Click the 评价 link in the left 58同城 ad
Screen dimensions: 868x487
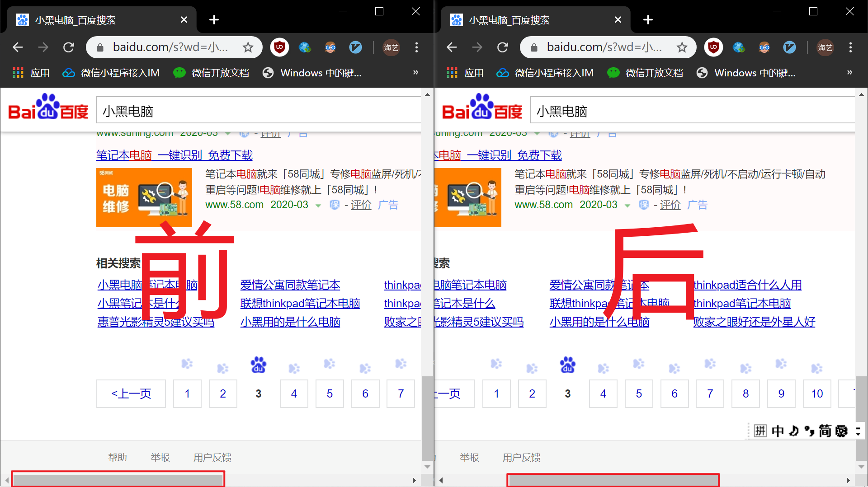[361, 205]
